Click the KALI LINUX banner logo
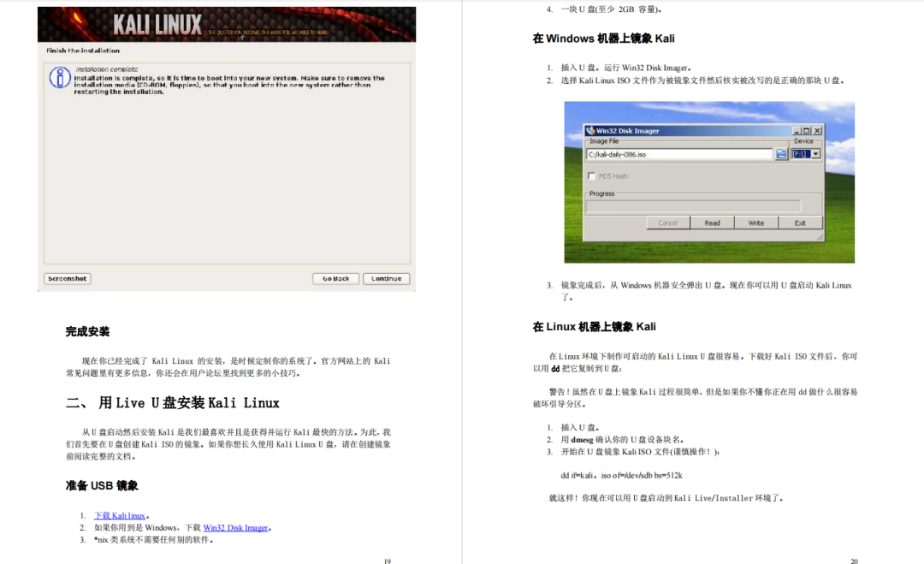Image resolution: width=924 pixels, height=564 pixels. tap(158, 25)
